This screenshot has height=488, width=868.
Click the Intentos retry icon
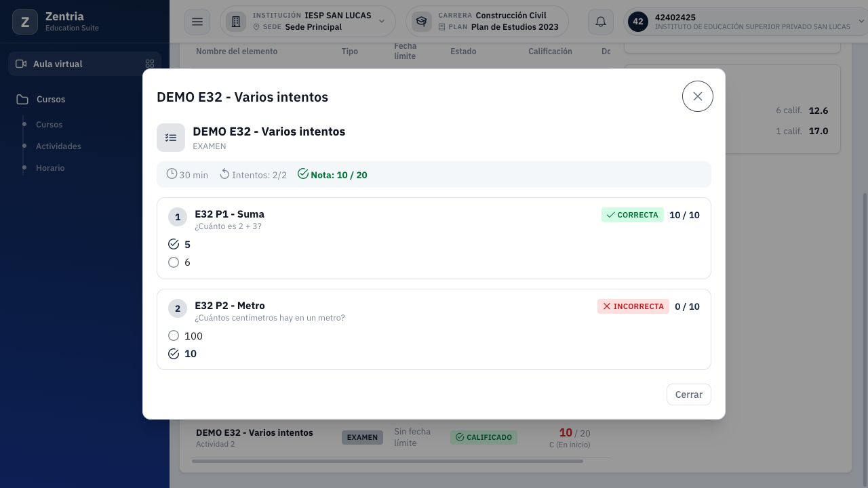click(x=224, y=174)
